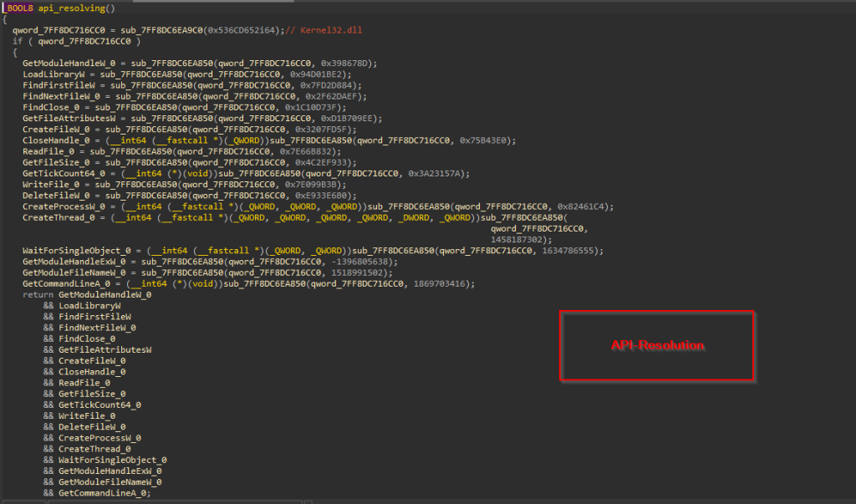Select the Kernel32.dll comment text
The width and height of the screenshot is (856, 504).
pyautogui.click(x=331, y=30)
